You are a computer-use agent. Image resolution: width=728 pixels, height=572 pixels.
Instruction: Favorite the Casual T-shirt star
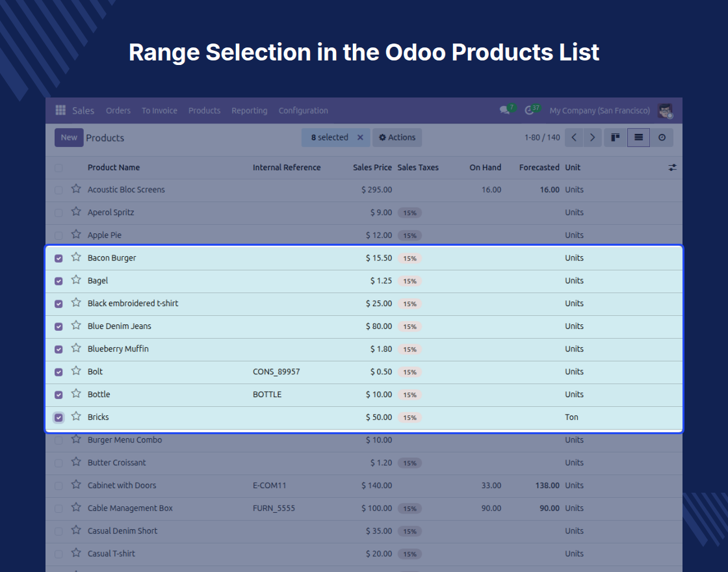pos(76,552)
